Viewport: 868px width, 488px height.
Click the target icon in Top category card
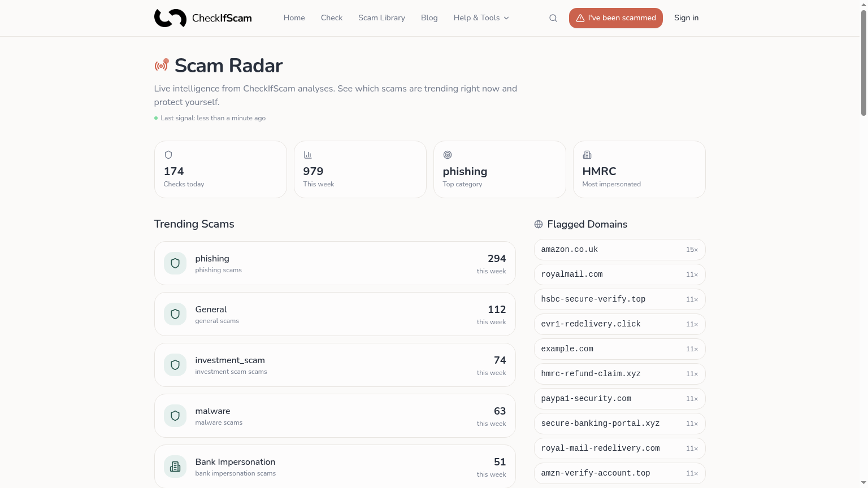pos(448,155)
